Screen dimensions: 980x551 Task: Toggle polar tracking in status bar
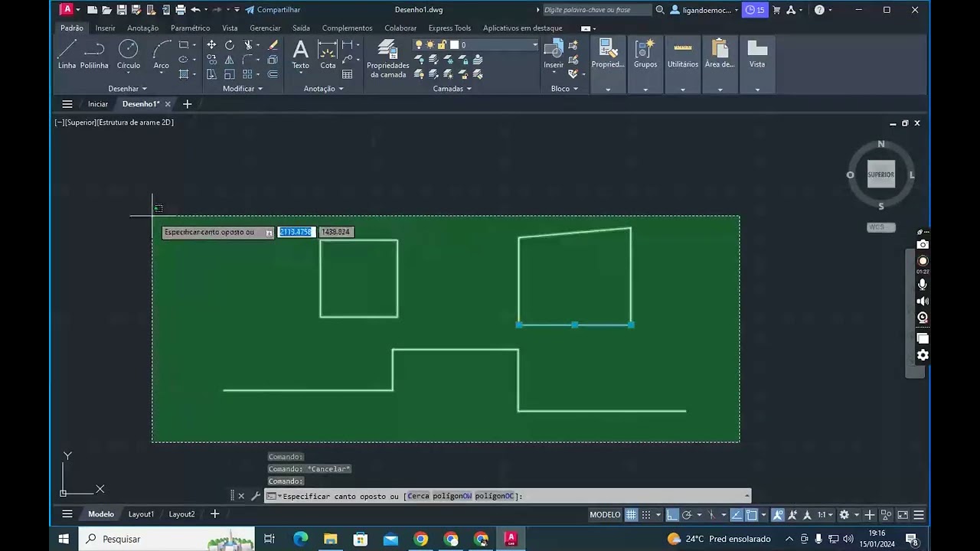click(x=687, y=515)
